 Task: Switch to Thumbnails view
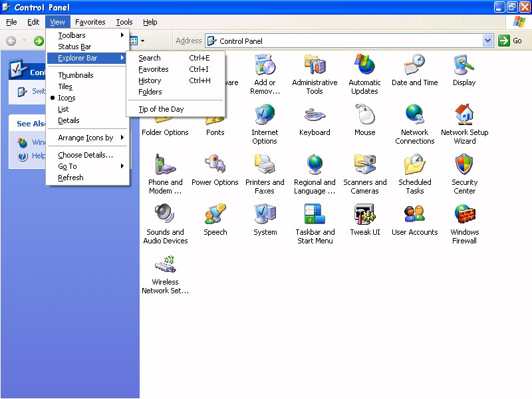click(88, 75)
